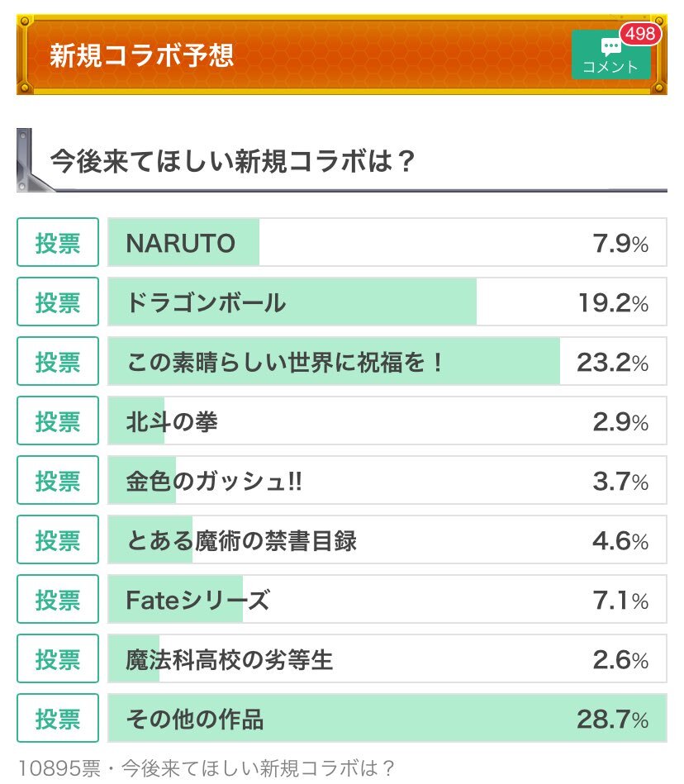Vote for とある魔術の禁書目録
The height and width of the screenshot is (784, 684).
(58, 539)
